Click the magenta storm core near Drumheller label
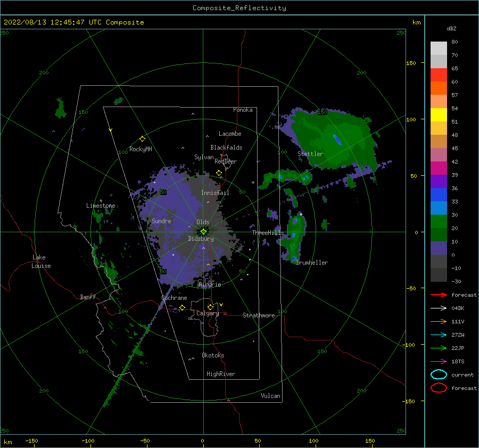The width and height of the screenshot is (479, 448). coord(294,259)
